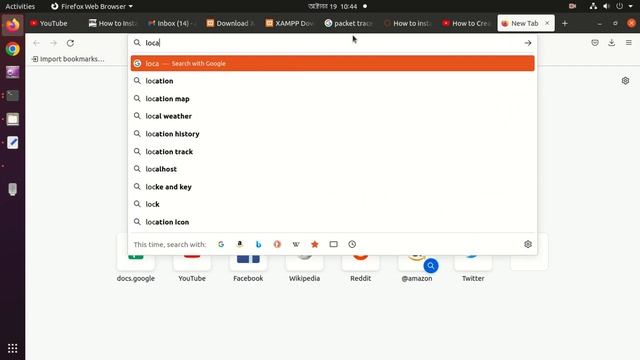Close the New Tab tab
Screen dimensions: 640x360
pyautogui.click(x=547, y=23)
